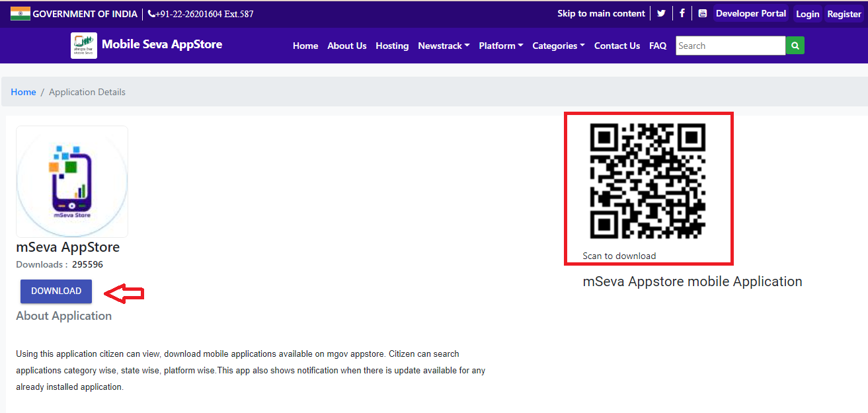Click the QR code image
868x413 pixels.
click(648, 181)
